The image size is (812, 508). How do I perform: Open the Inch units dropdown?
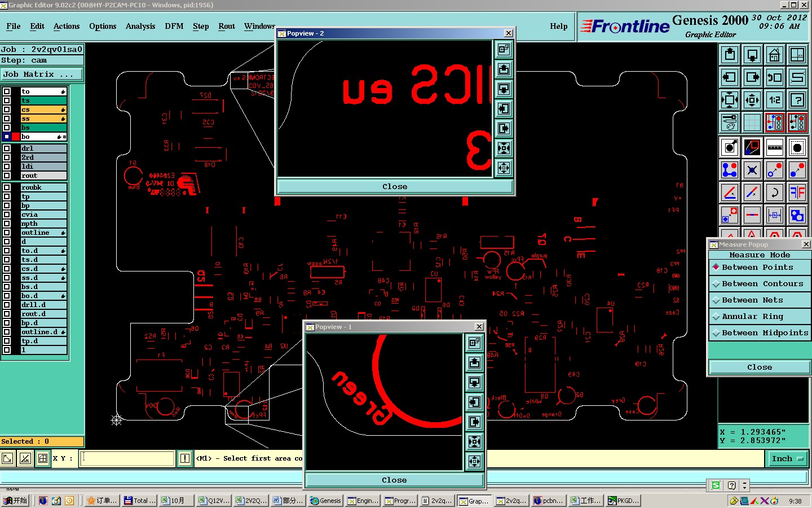click(788, 458)
